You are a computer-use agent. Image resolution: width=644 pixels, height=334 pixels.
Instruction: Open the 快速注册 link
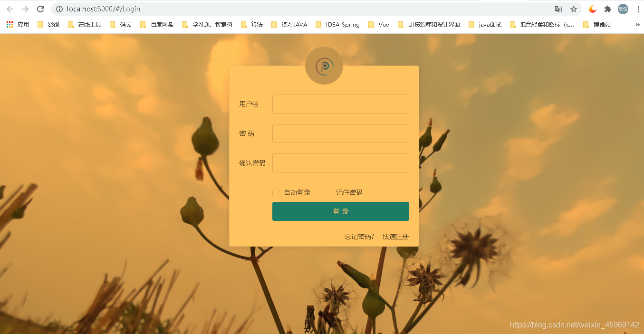(x=396, y=237)
